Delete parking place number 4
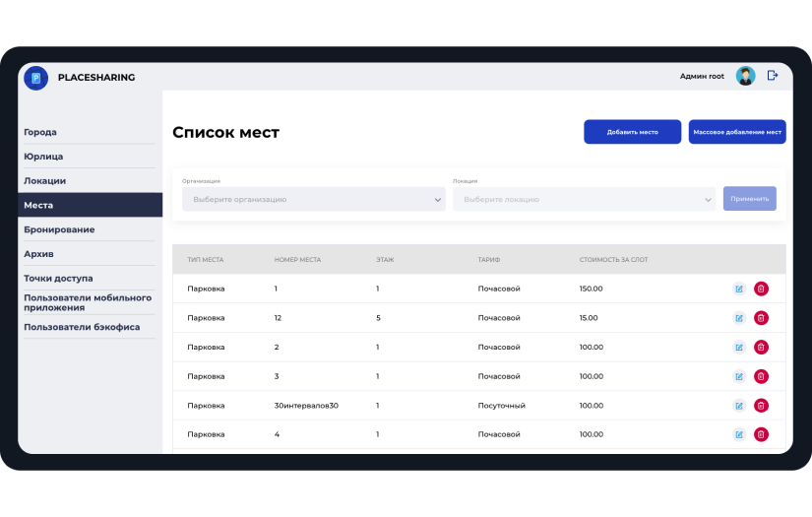812x517 pixels. point(761,434)
